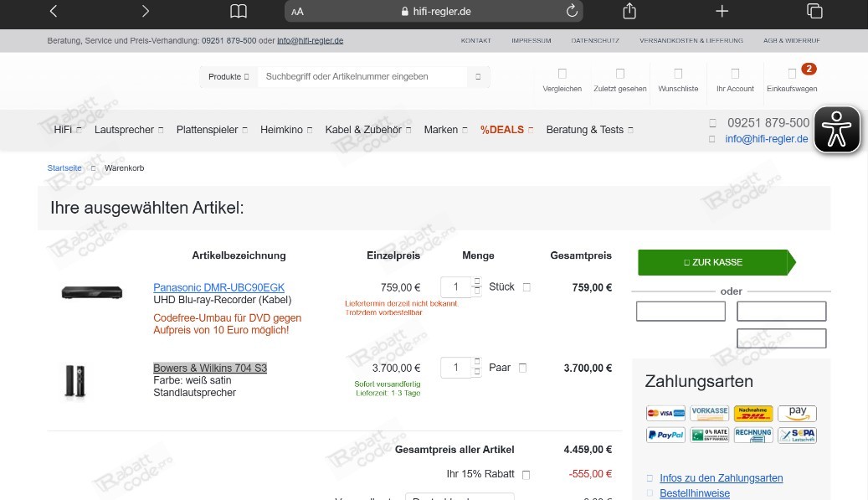Viewport: 868px width, 500px height.
Task: Expand the Lautsprecher navigation menu
Action: (128, 130)
